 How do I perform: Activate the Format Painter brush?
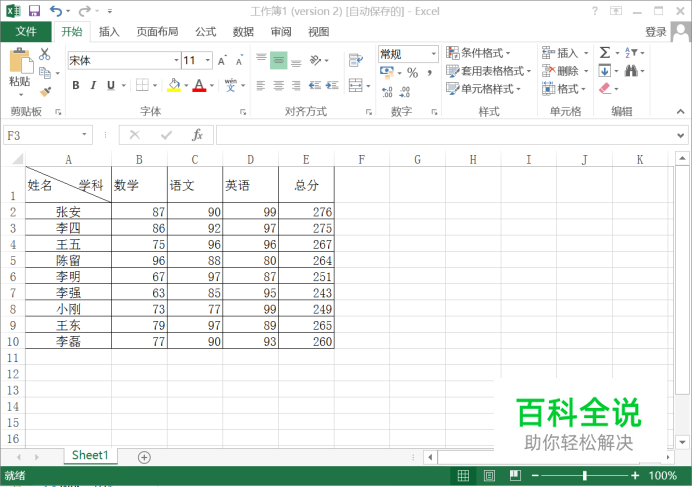pyautogui.click(x=45, y=91)
